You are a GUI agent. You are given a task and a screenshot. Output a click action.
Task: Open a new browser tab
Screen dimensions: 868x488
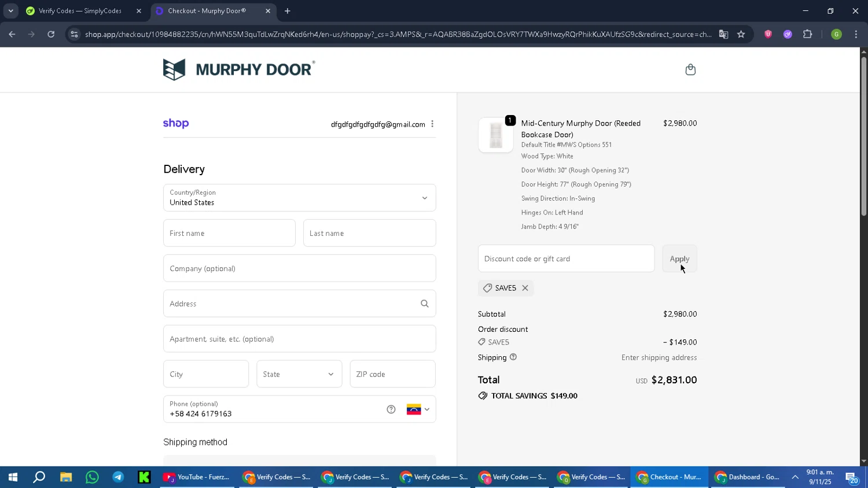(288, 11)
